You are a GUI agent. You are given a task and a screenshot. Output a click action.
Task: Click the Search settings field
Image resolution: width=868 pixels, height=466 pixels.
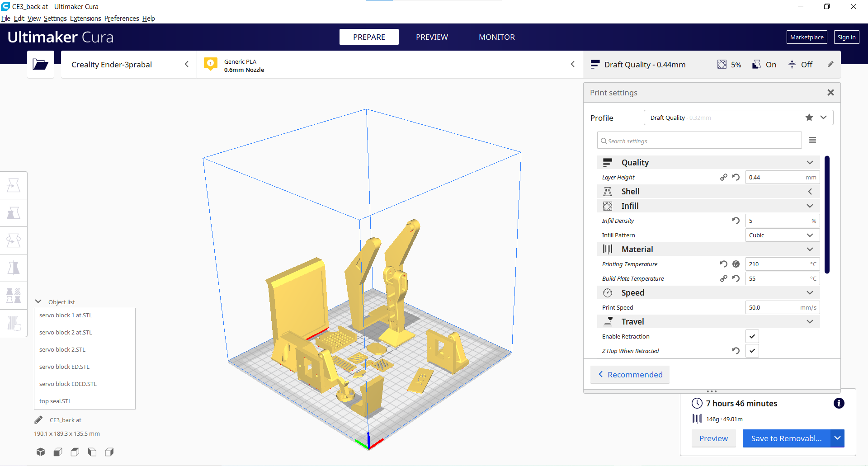699,141
